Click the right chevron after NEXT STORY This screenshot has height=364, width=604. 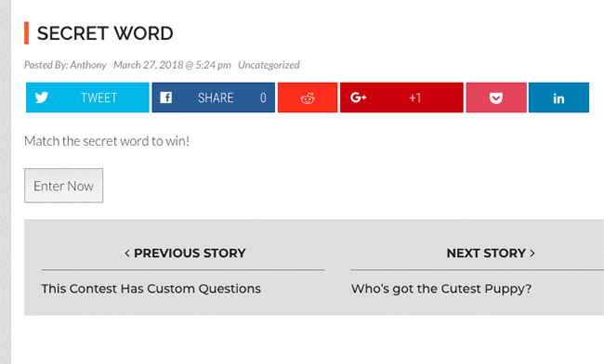click(x=532, y=253)
